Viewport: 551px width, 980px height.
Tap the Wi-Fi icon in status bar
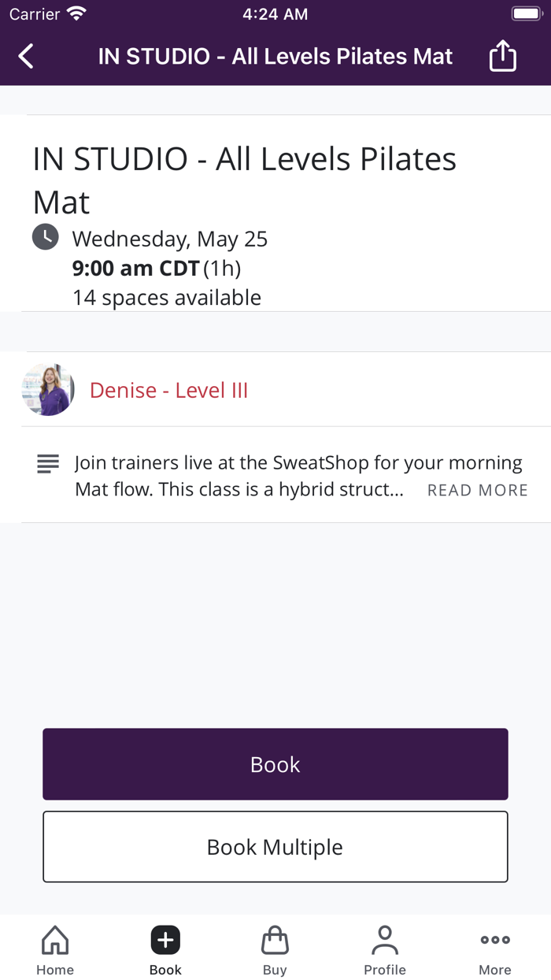[x=76, y=14]
